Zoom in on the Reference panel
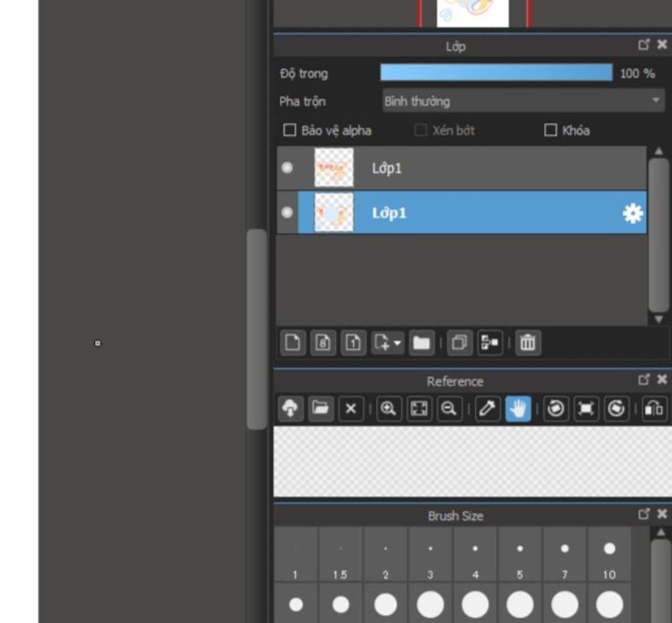Screen dimensions: 672x623 (388, 408)
